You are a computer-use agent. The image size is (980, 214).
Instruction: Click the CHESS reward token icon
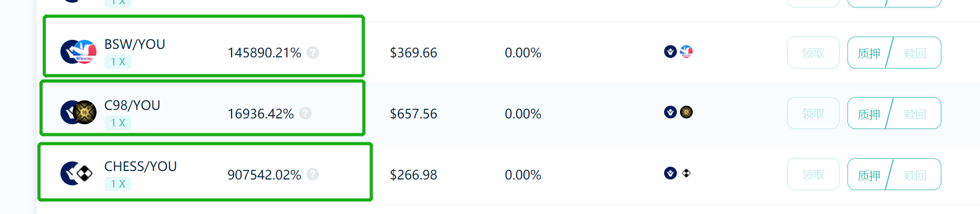coord(686,173)
